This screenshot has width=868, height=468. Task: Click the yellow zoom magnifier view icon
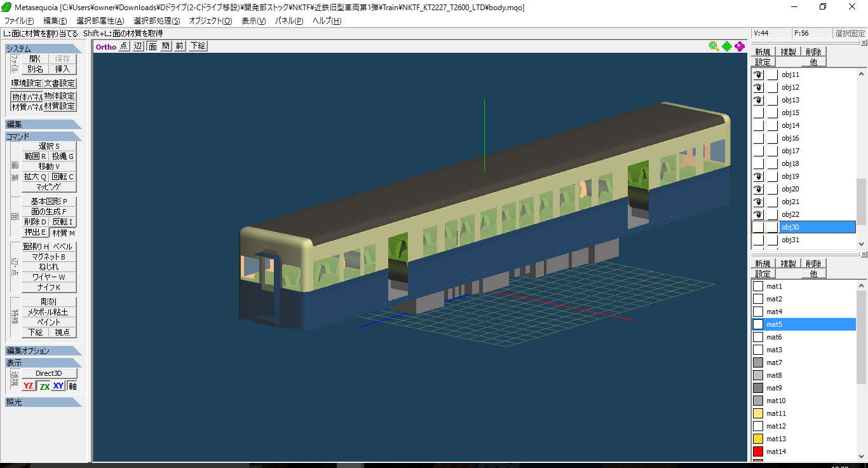pyautogui.click(x=714, y=46)
